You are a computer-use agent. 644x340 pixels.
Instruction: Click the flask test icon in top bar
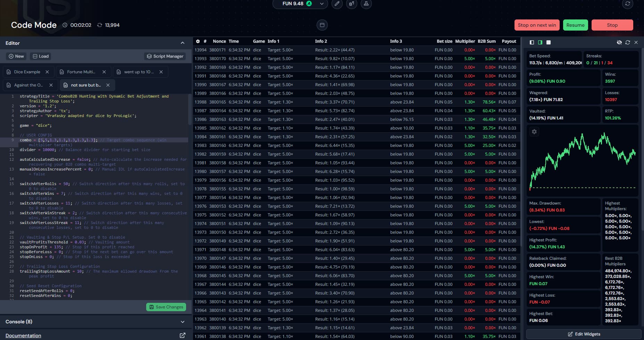366,4
